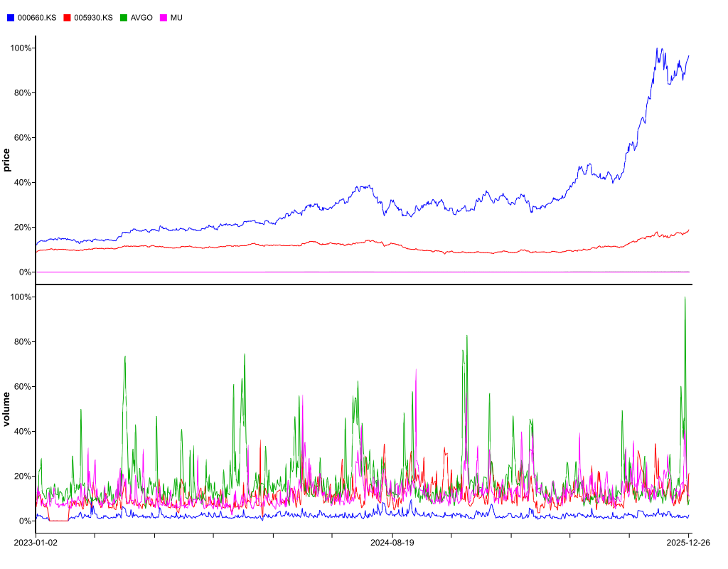Viewport: 728px width, 569px height.
Task: Click the blue price line's highest peak
Action: 656,48
